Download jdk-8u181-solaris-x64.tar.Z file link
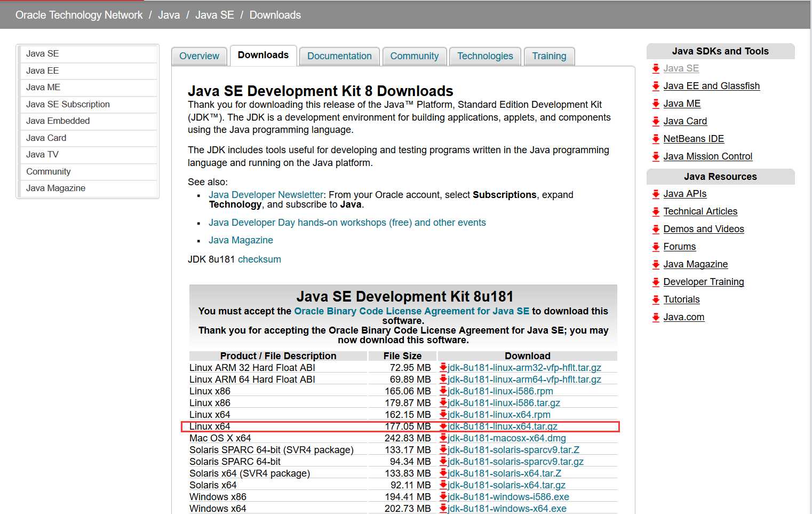 (x=504, y=473)
